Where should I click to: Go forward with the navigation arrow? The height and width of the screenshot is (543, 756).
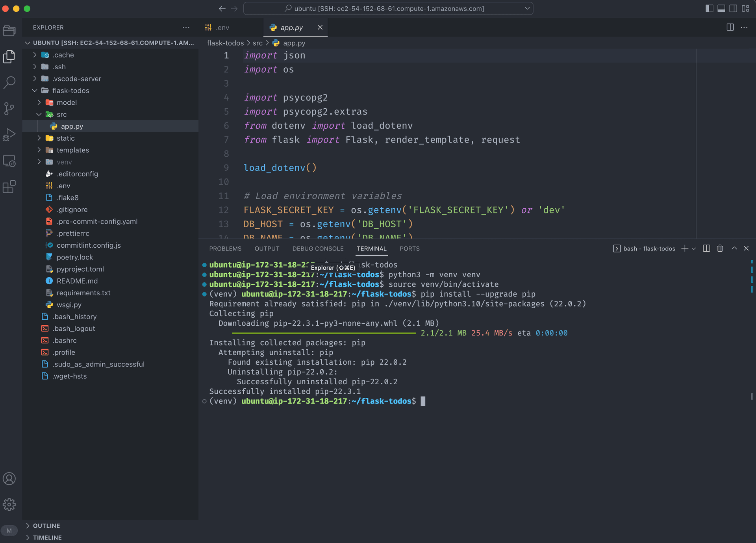tap(234, 8)
